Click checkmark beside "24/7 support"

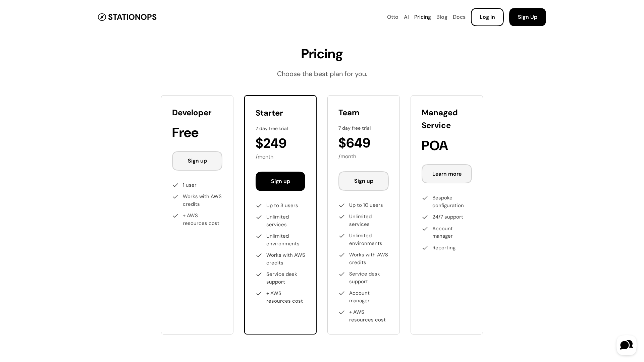(x=425, y=217)
